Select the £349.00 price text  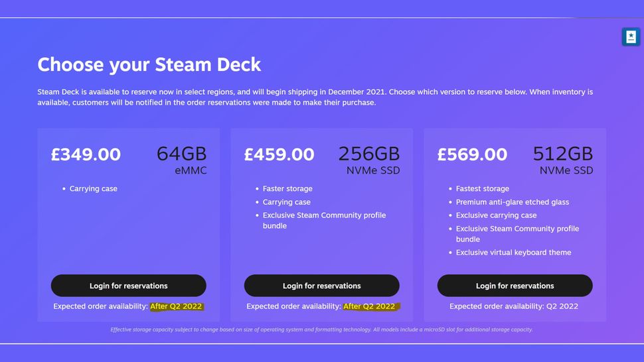point(86,154)
